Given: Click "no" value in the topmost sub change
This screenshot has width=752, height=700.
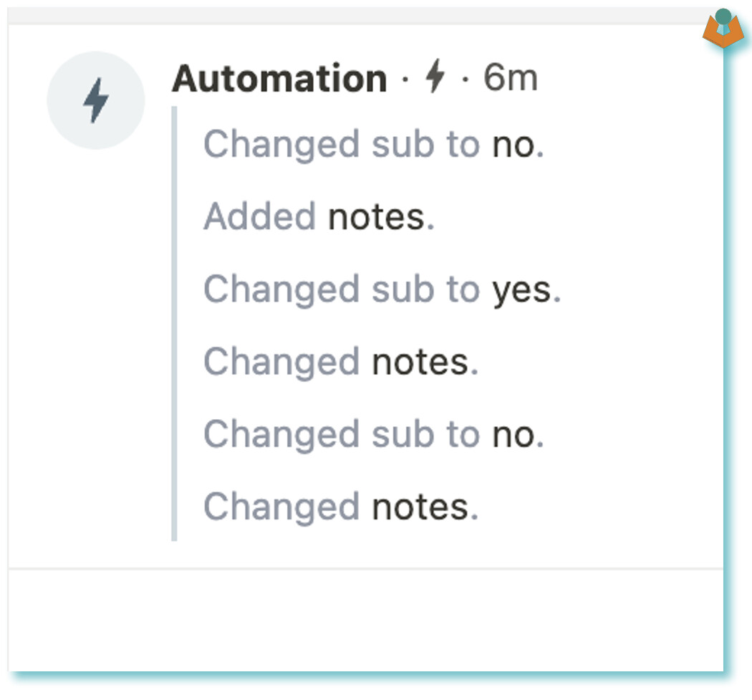Looking at the screenshot, I should (x=514, y=146).
